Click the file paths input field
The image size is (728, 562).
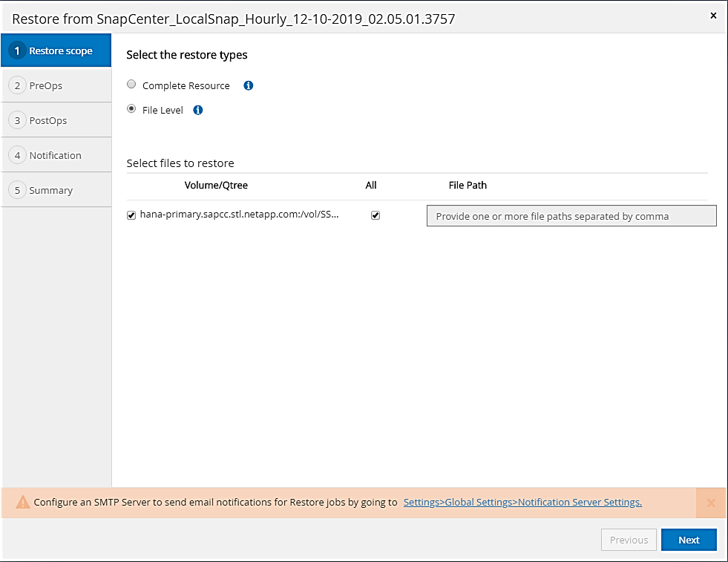(571, 216)
